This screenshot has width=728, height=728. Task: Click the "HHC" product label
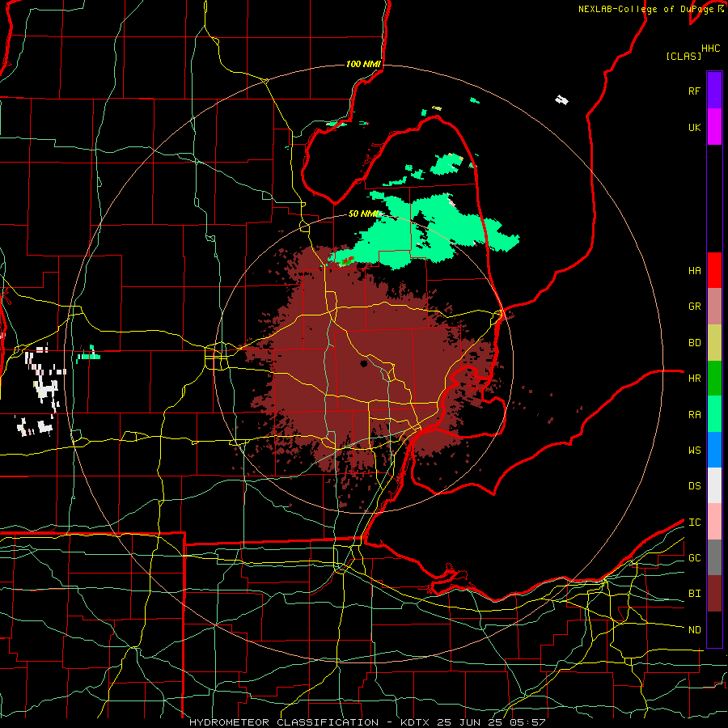(711, 49)
